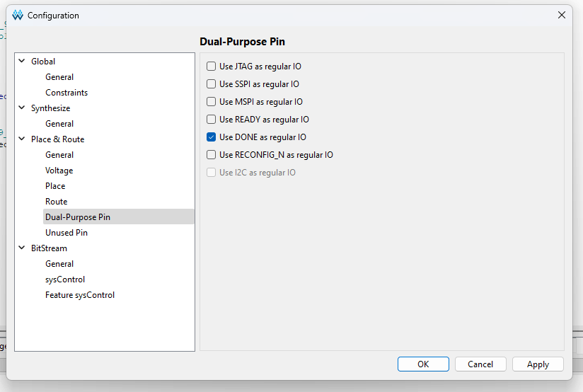Enable Use JTAG as regular IO checkbox
The height and width of the screenshot is (392, 583).
tap(211, 67)
